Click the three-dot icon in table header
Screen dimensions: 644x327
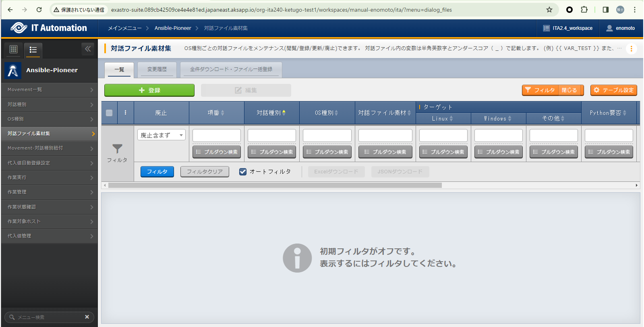point(125,112)
